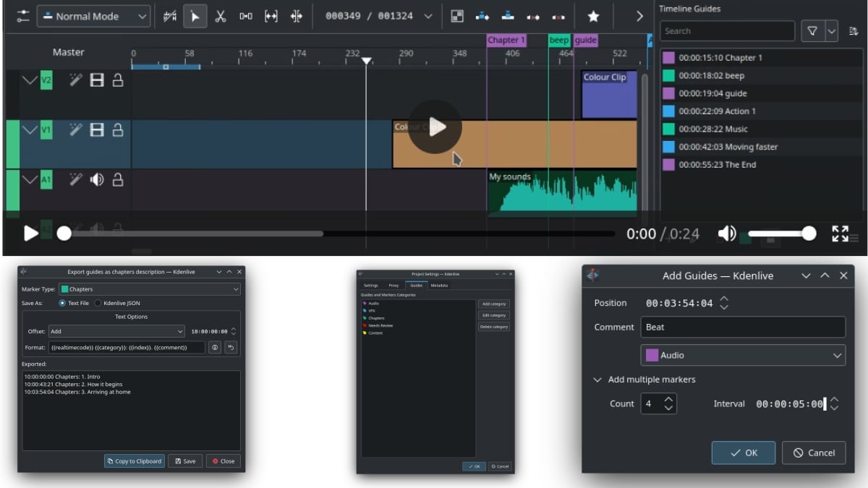Click the reset format arrow button
This screenshot has height=488, width=868.
coord(230,348)
